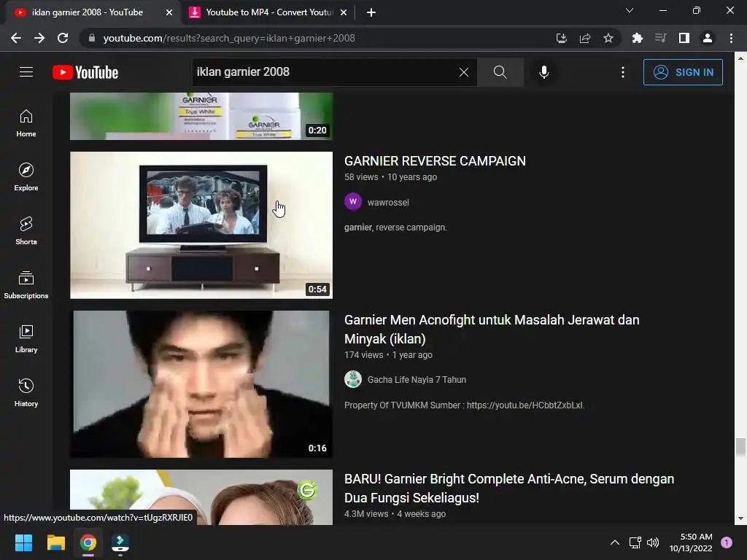The image size is (747, 560).
Task: Open the Chrome tab search dropdown
Action: [x=630, y=10]
